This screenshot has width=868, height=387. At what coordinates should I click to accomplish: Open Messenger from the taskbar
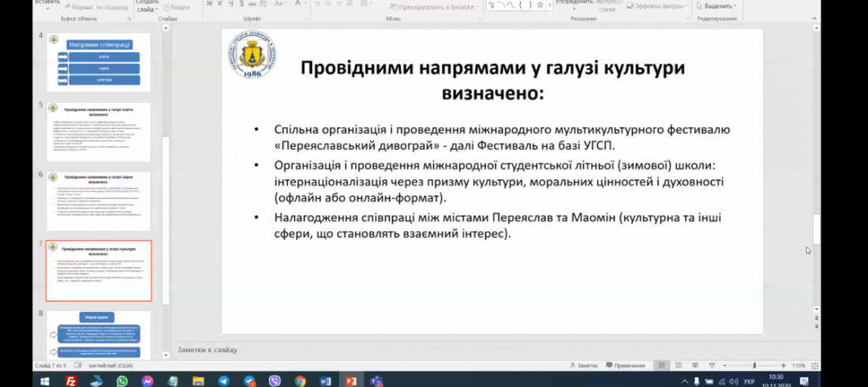(148, 381)
